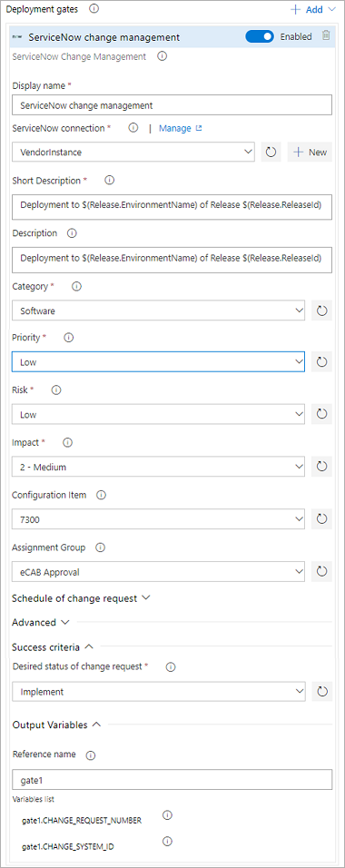Image resolution: width=345 pixels, height=868 pixels.
Task: Click info icon for gate1.CHANGE_SYSTEM_ID variable
Action: (x=167, y=841)
